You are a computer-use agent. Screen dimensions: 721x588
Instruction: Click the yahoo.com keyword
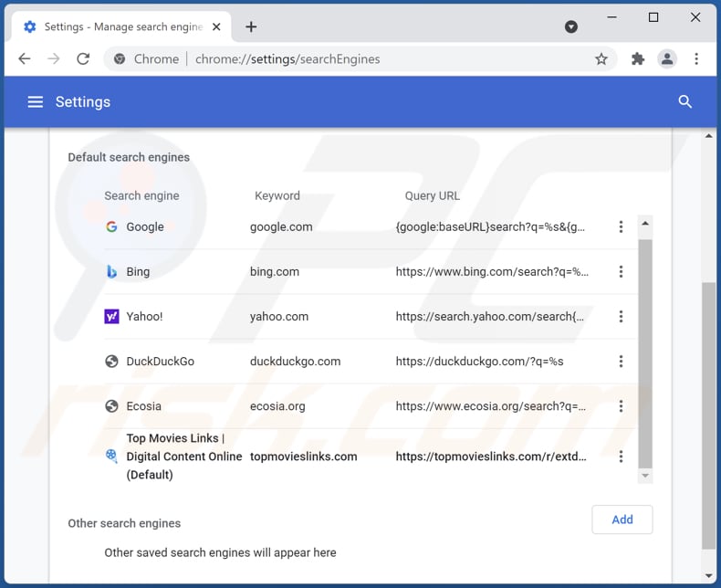pos(279,317)
